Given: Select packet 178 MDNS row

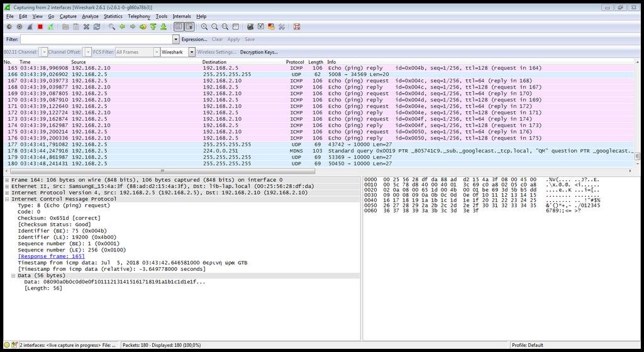Looking at the screenshot, I should (319, 151).
